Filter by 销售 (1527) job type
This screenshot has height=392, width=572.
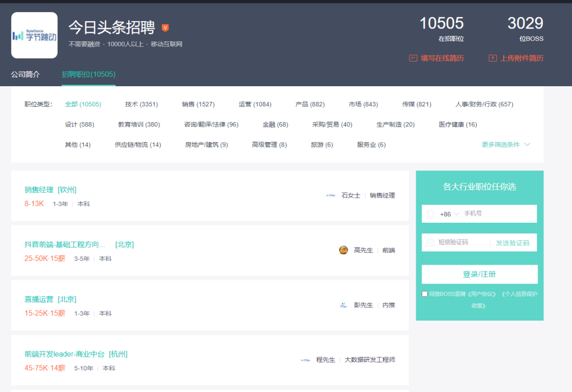click(199, 105)
